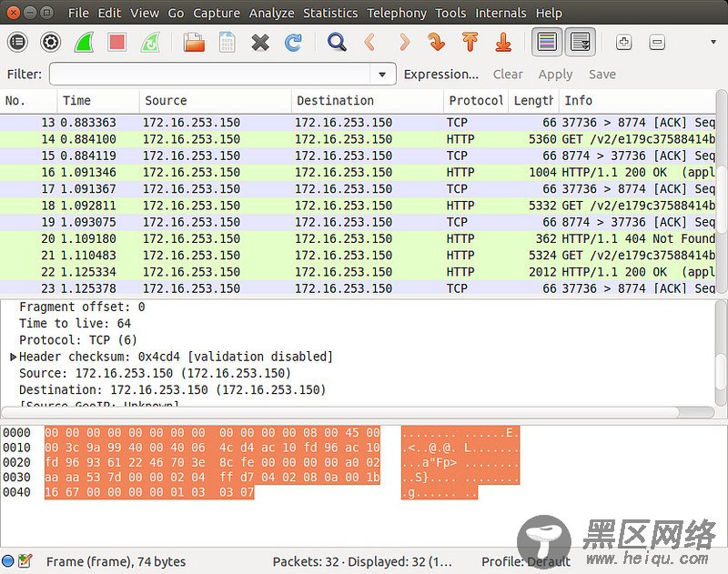Click into the Filter input field
This screenshot has height=574, width=728.
click(x=210, y=75)
